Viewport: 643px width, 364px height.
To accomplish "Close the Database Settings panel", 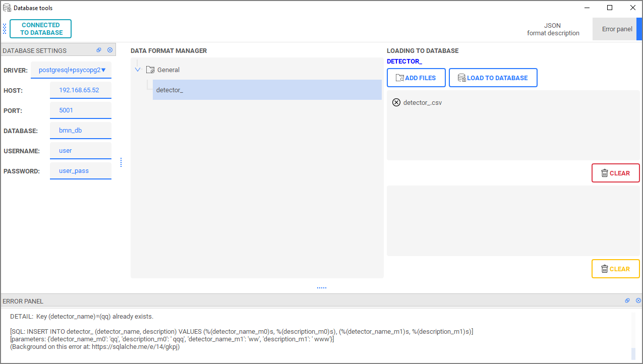I will pos(110,50).
